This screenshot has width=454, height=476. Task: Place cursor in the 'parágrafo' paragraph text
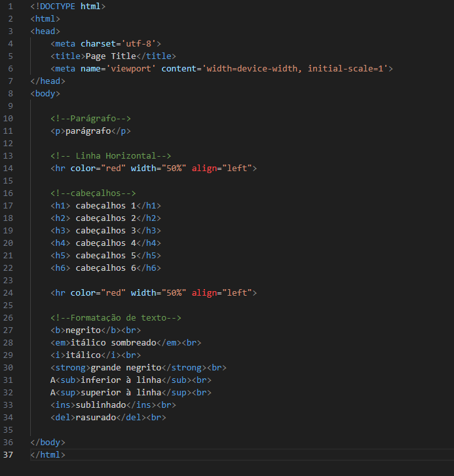[x=88, y=131]
